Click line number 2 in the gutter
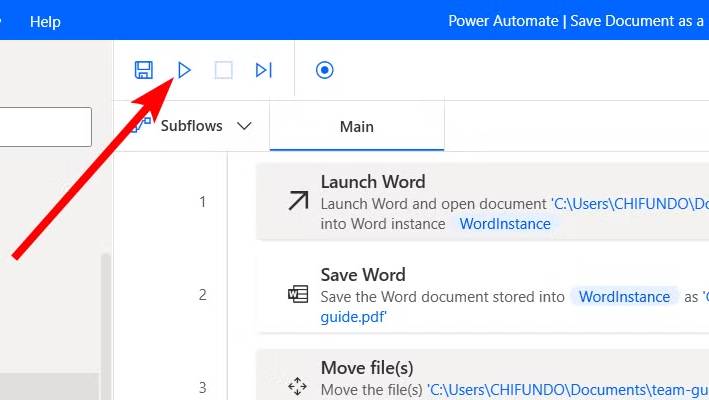 (203, 295)
